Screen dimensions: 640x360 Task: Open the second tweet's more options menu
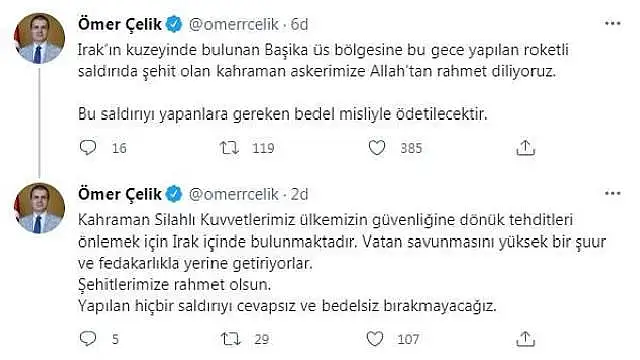[612, 193]
